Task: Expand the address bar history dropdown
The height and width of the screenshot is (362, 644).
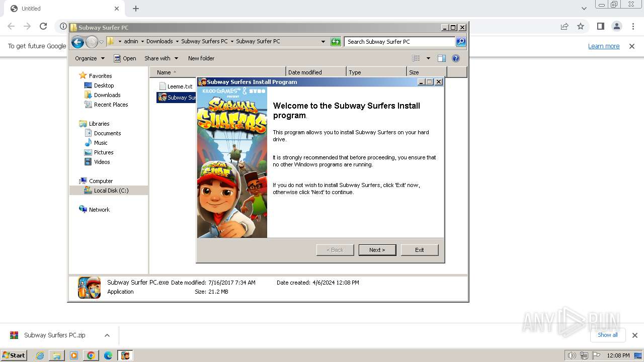Action: coord(323,42)
